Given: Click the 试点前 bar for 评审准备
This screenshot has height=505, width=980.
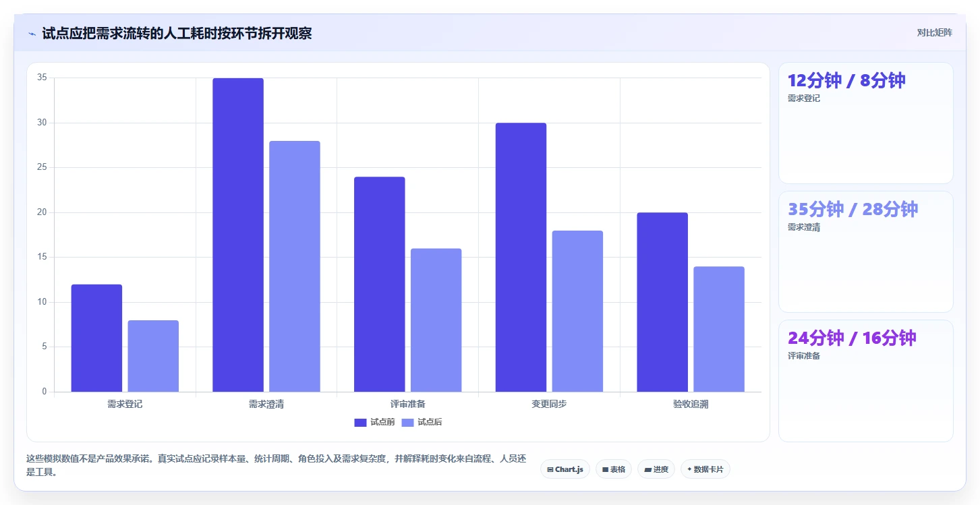Looking at the screenshot, I should (380, 285).
